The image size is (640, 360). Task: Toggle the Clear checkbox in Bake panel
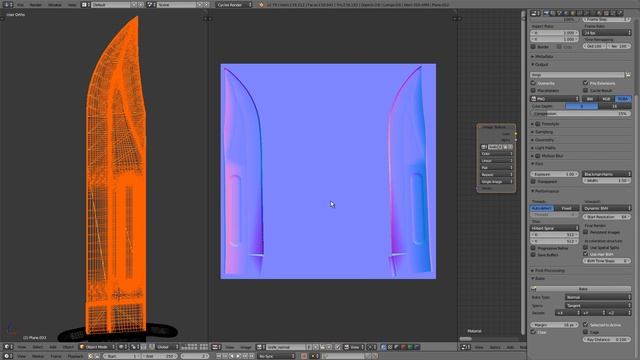pos(533,332)
